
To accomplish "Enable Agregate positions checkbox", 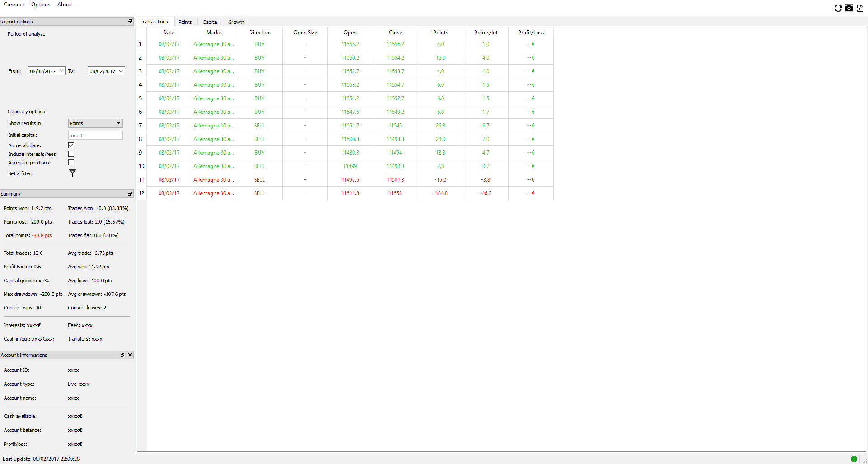I will (x=71, y=163).
